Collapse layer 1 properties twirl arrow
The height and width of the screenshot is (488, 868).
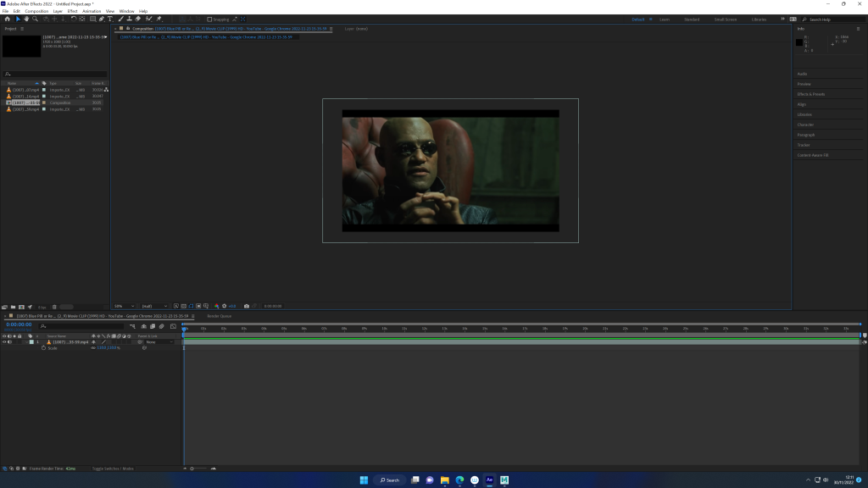[x=26, y=342]
